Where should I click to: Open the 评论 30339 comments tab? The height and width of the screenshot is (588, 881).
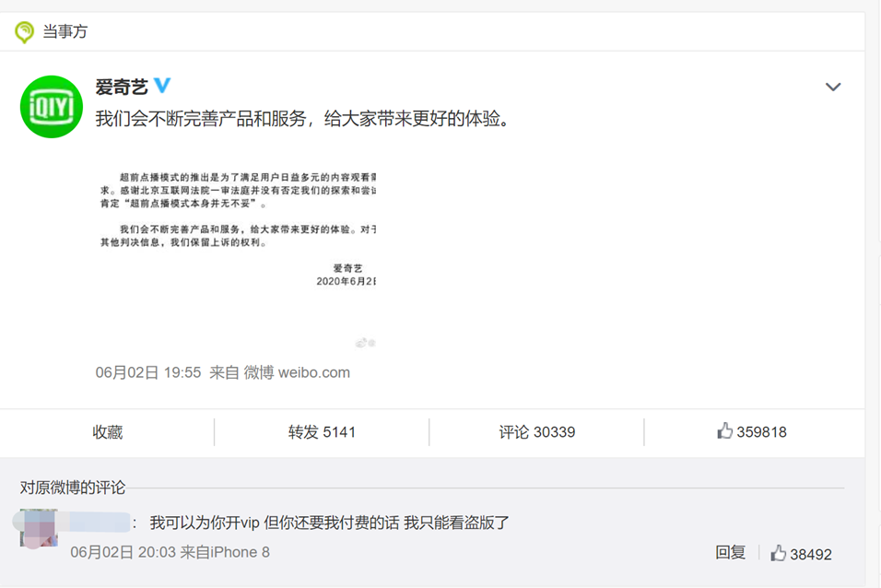click(536, 431)
